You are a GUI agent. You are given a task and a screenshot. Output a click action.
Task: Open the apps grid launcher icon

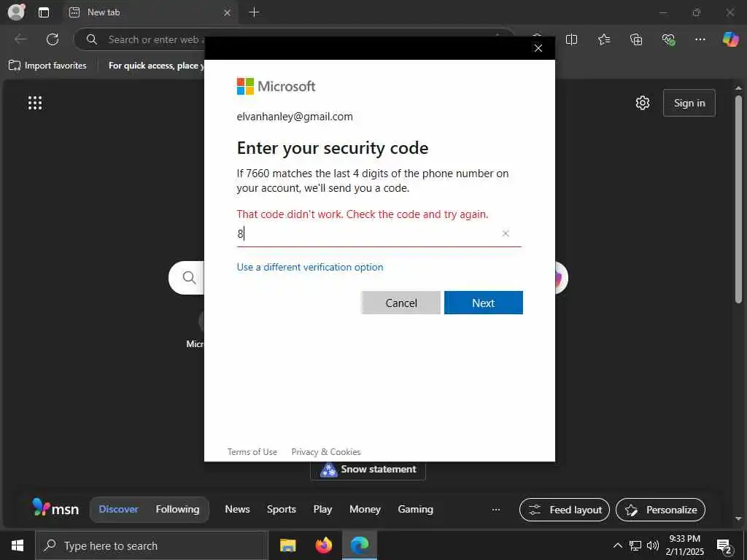pyautogui.click(x=35, y=103)
